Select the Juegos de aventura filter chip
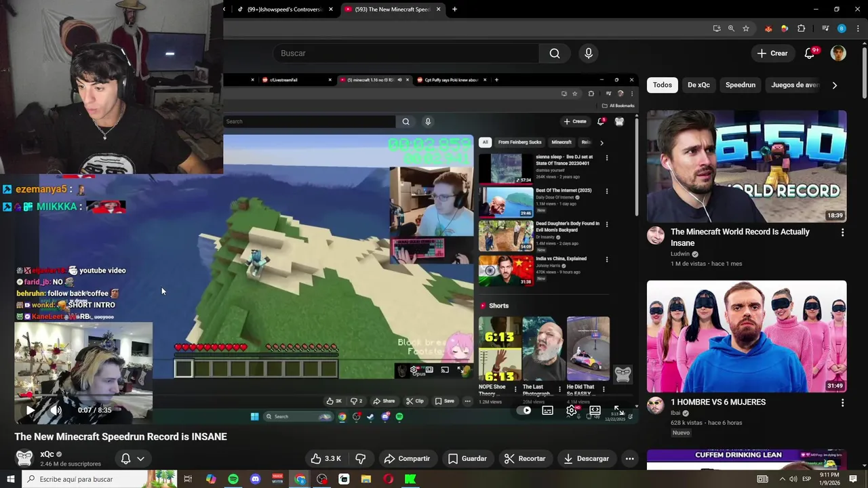The image size is (868, 488). (x=795, y=85)
